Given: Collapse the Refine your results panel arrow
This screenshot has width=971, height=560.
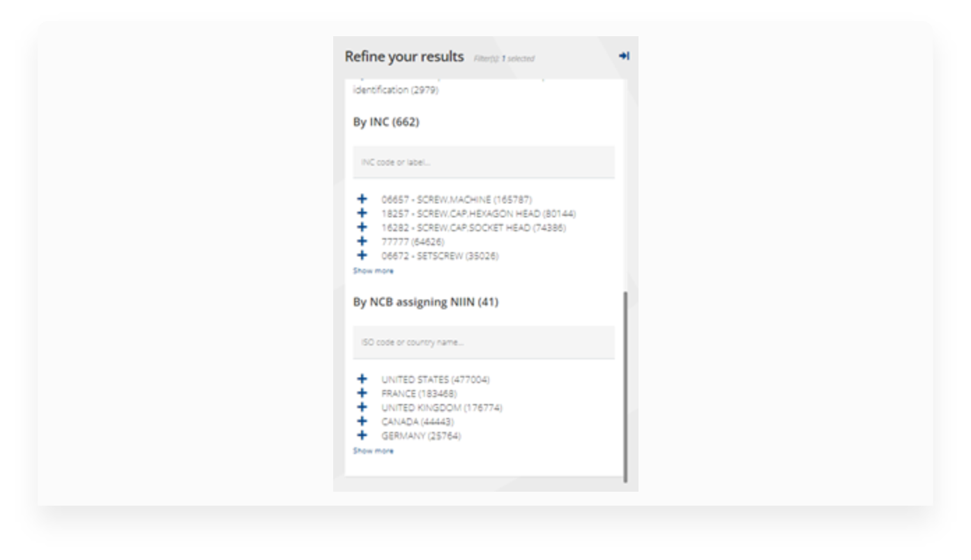Looking at the screenshot, I should pyautogui.click(x=624, y=56).
